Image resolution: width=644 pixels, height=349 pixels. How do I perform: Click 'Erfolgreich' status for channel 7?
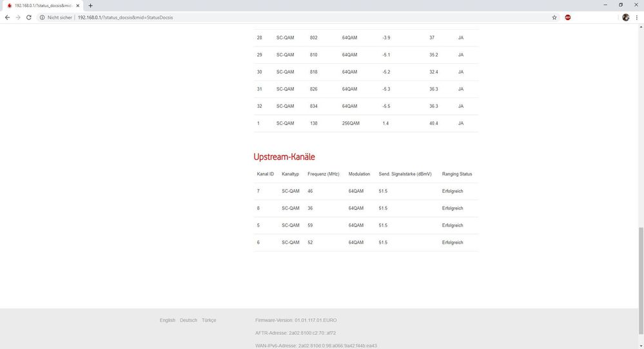[453, 191]
